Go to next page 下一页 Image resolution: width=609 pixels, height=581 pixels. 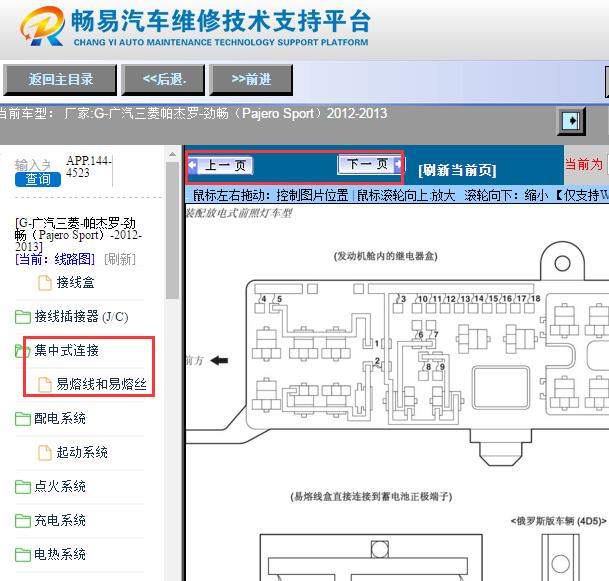pyautogui.click(x=369, y=164)
